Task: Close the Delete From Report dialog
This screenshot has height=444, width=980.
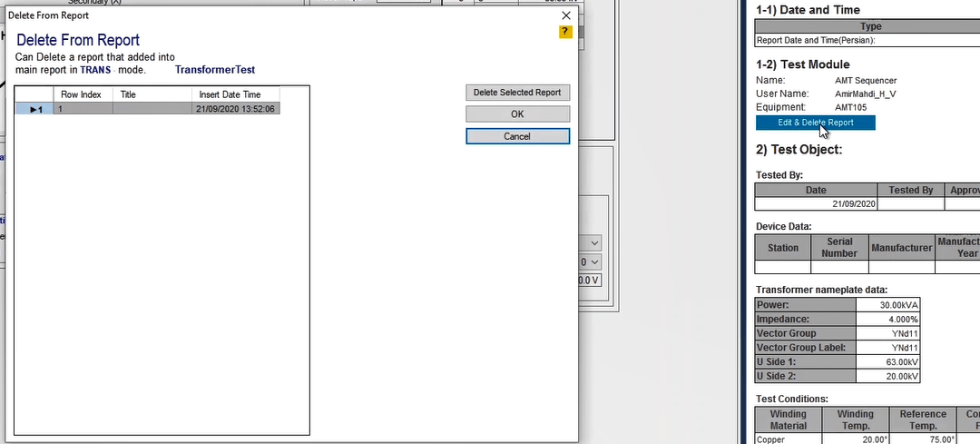Action: 566,15
